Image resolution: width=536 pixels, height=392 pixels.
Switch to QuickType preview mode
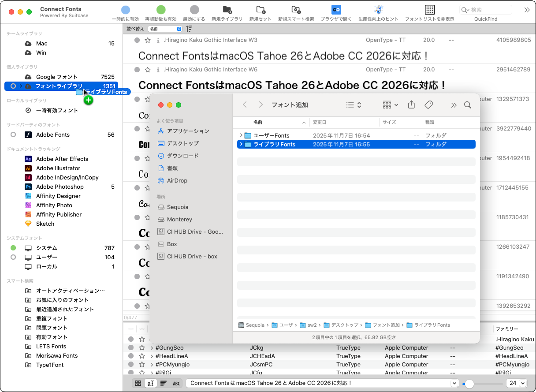click(151, 383)
